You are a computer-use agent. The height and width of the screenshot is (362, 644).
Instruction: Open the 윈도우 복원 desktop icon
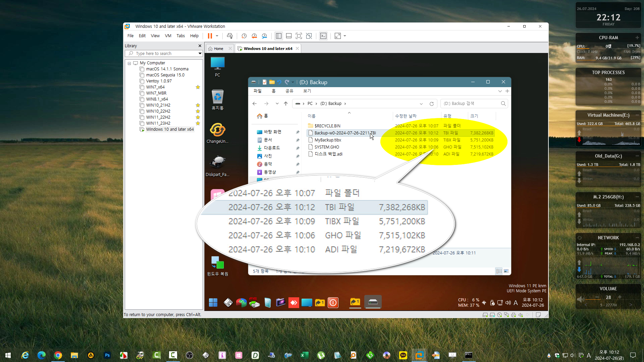(218, 266)
